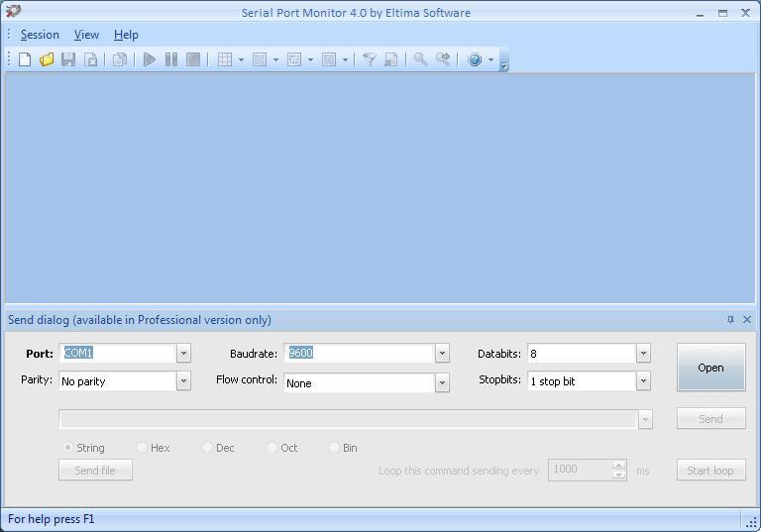Open the View menu
The height and width of the screenshot is (532, 761).
pyautogui.click(x=86, y=35)
